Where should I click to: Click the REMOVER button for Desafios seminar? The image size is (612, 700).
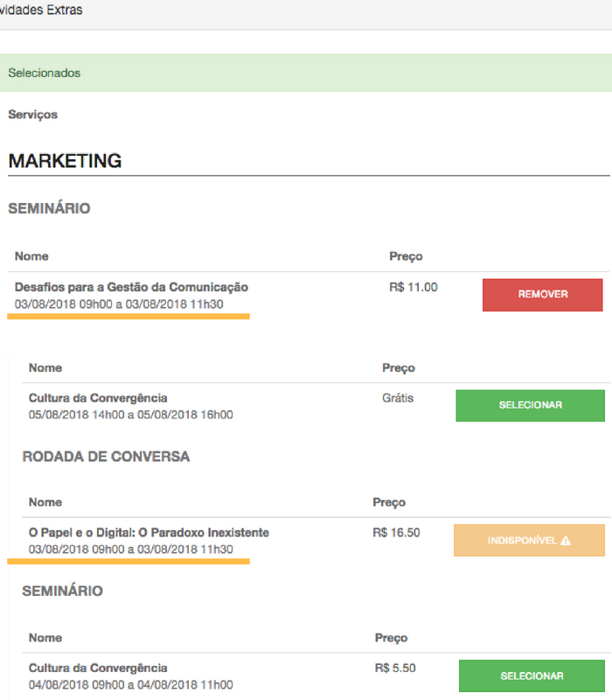point(542,295)
